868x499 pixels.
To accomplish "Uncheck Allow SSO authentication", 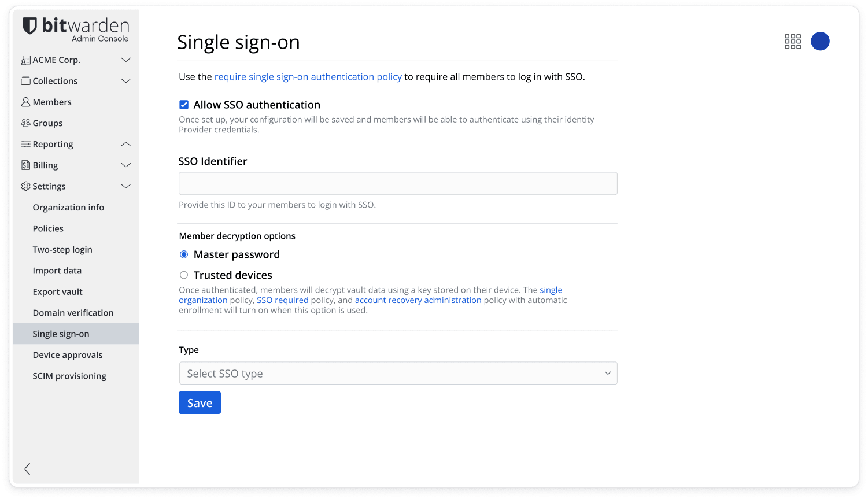I will pyautogui.click(x=183, y=105).
